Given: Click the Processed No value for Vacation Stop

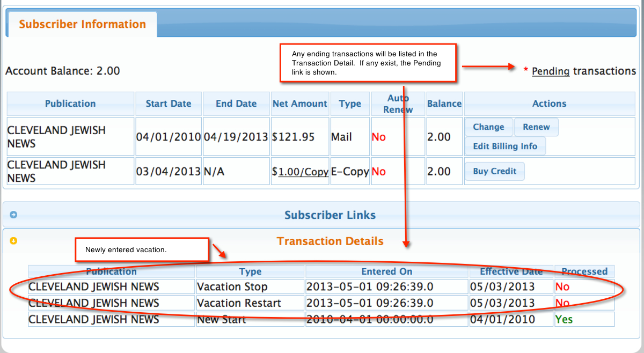Looking at the screenshot, I should [x=562, y=287].
